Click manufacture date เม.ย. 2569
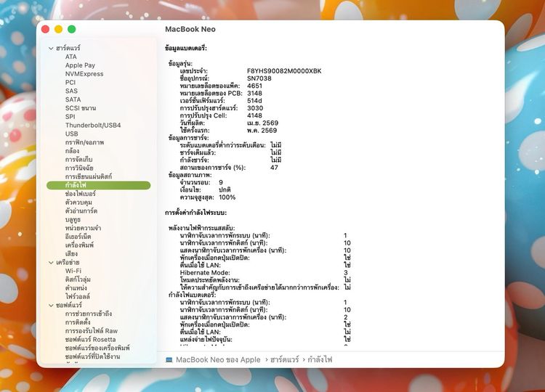This screenshot has width=545, height=392. coord(263,123)
